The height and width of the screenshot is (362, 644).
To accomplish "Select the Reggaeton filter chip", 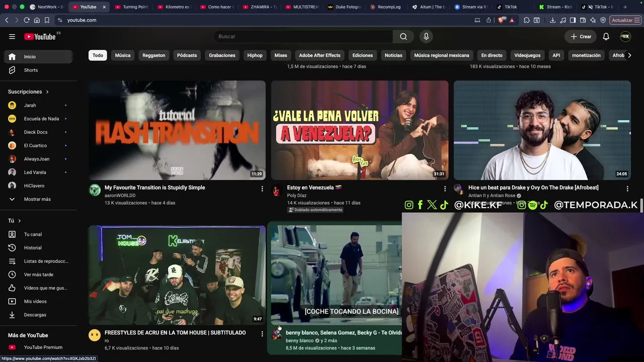I will click(154, 55).
